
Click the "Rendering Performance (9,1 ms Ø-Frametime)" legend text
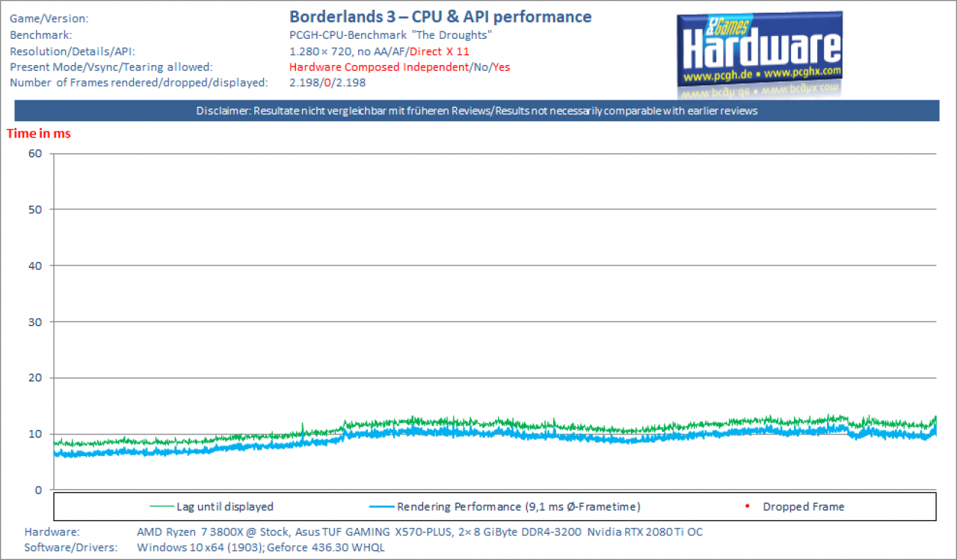click(x=519, y=506)
